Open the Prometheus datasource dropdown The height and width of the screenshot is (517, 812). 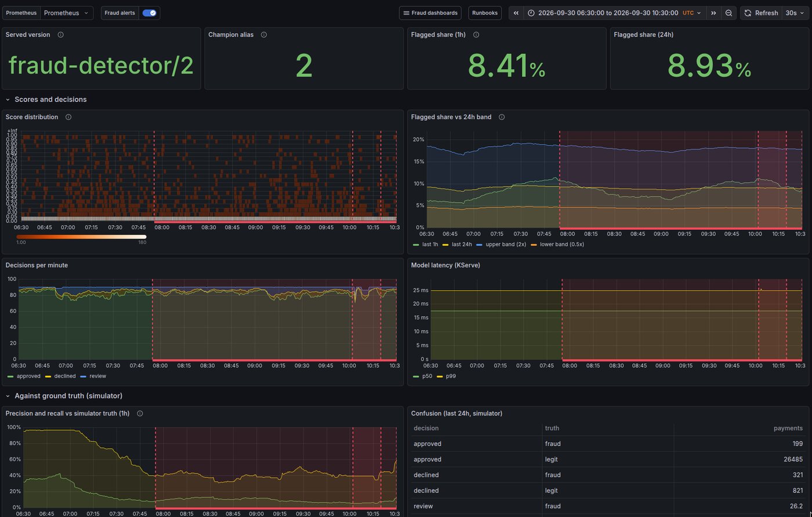(x=67, y=13)
